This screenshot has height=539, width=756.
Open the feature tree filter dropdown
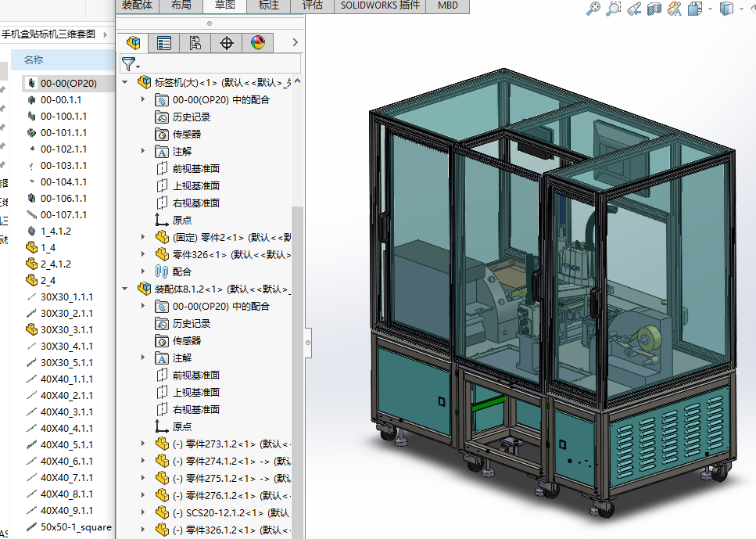coord(131,64)
